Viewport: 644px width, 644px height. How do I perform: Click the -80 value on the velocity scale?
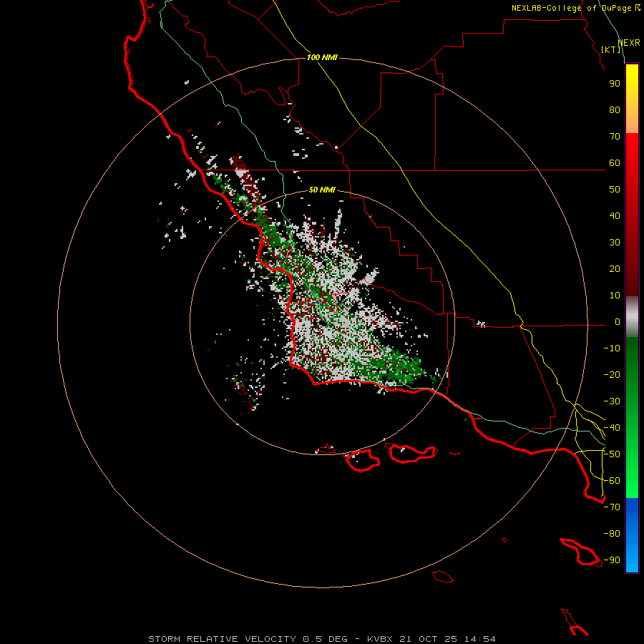pyautogui.click(x=612, y=534)
